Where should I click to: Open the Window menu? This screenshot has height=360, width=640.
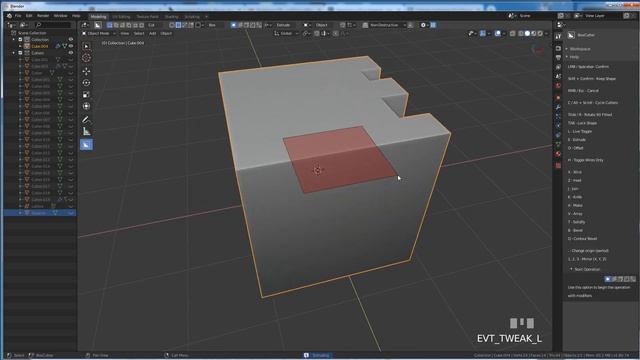tap(60, 16)
